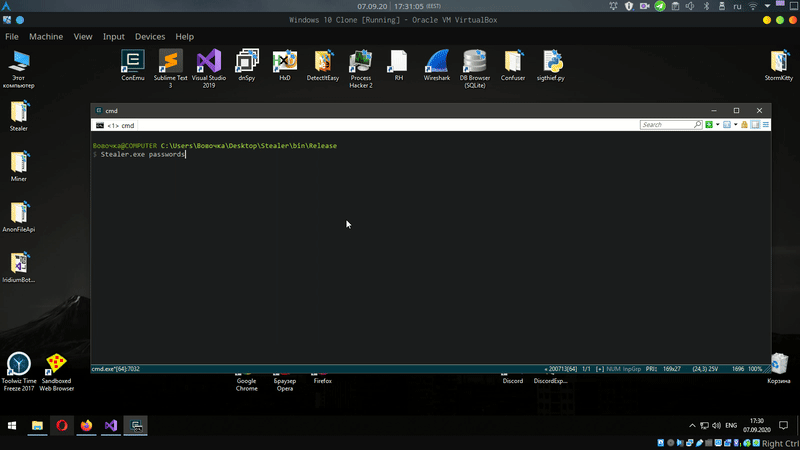This screenshot has width=800, height=450.
Task: Open the VirtualBox View menu
Action: [x=83, y=37]
